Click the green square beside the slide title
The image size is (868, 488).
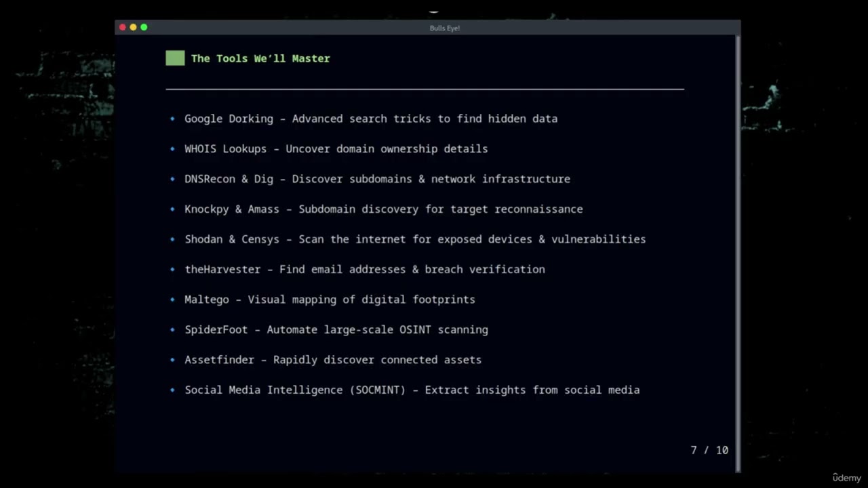[x=175, y=58]
